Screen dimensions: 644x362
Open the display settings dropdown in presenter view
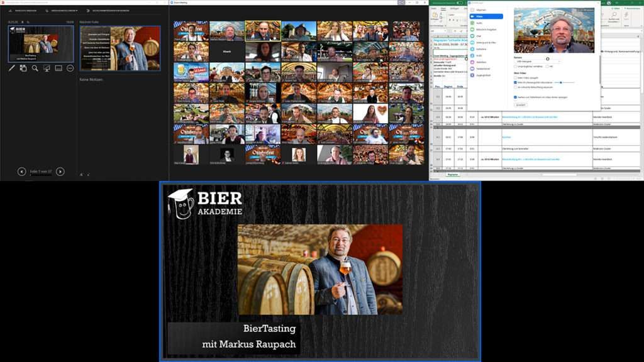63,11
